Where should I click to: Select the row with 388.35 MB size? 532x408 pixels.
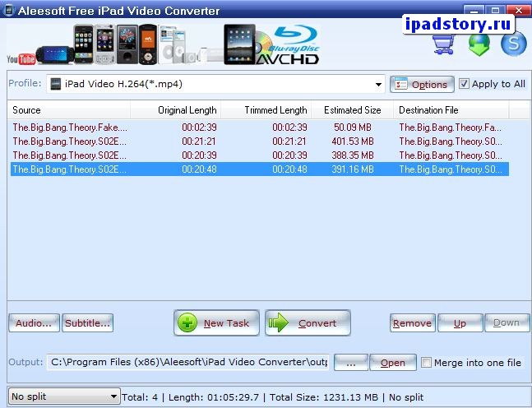pos(260,155)
